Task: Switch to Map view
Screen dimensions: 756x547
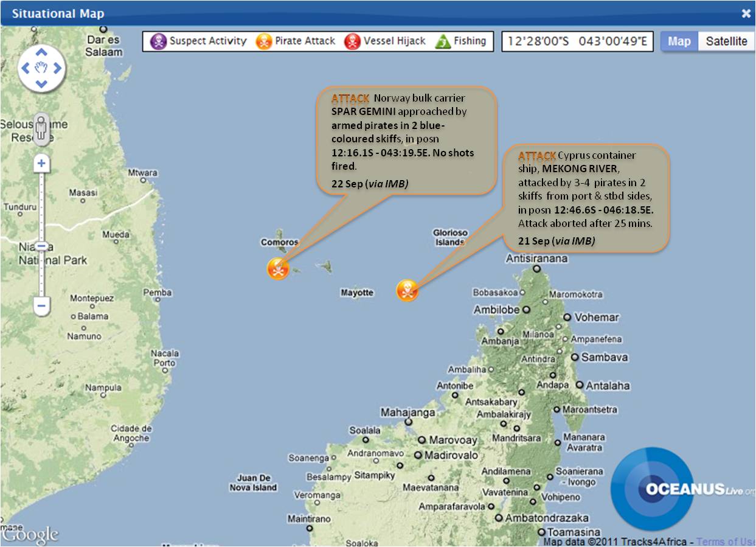Action: (679, 41)
